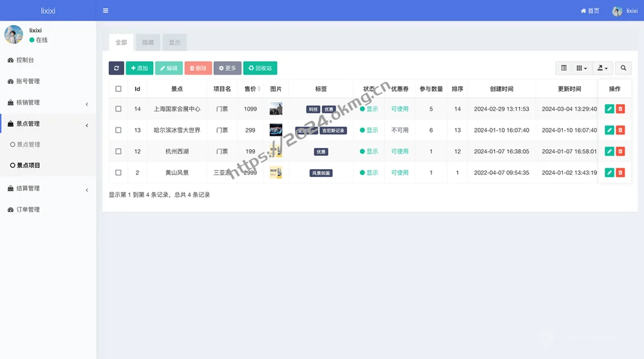Screen dimensions: 644x359
Task: Open the search icon button
Action: (623, 68)
